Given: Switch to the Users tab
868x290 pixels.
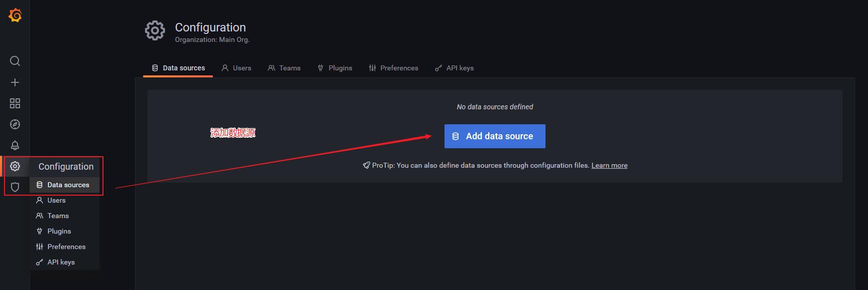Looking at the screenshot, I should (x=236, y=68).
